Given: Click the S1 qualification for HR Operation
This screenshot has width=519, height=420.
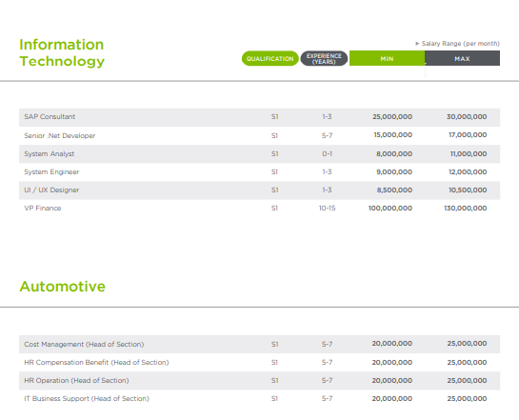Looking at the screenshot, I should click(x=274, y=381).
